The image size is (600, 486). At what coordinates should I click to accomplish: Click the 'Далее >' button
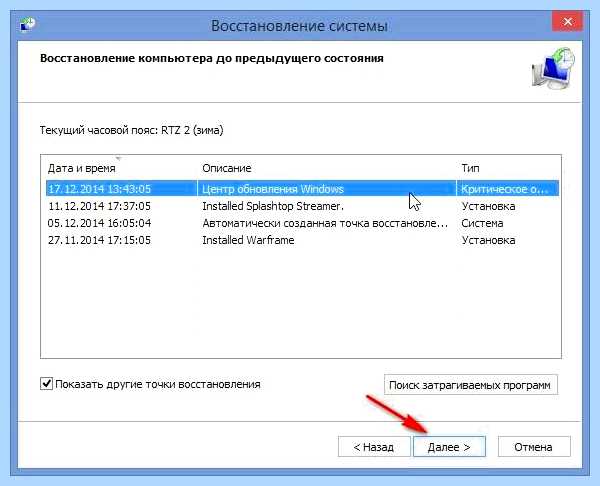pyautogui.click(x=449, y=447)
